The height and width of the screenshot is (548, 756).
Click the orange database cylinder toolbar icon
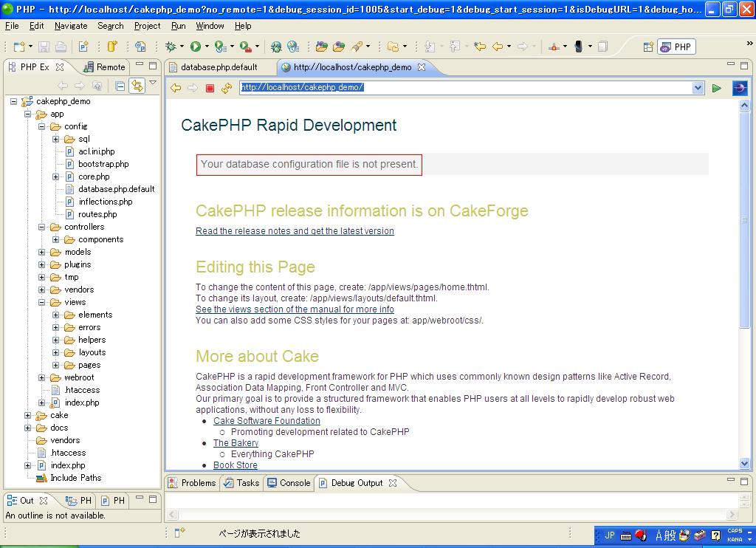tap(112, 47)
